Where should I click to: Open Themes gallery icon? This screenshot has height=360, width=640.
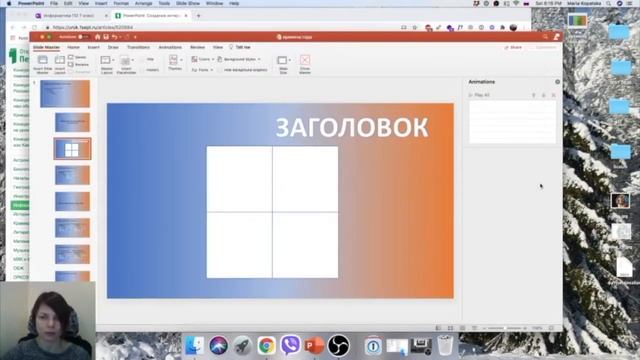pos(173,60)
